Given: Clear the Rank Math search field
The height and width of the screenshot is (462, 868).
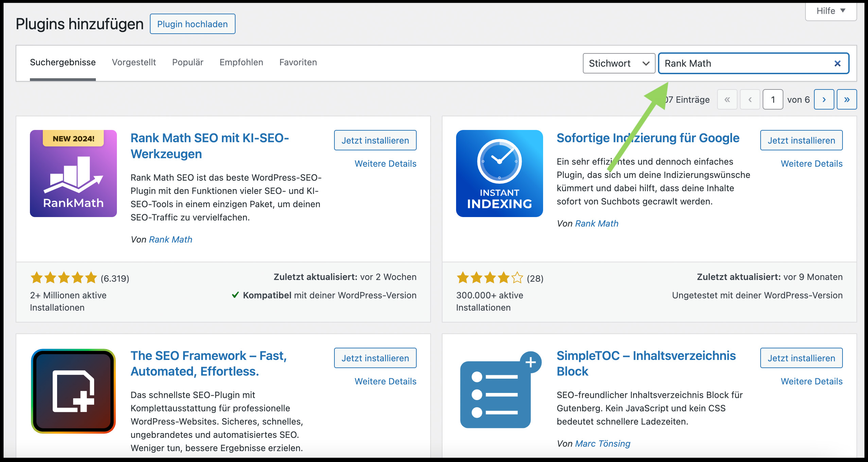Looking at the screenshot, I should point(837,63).
